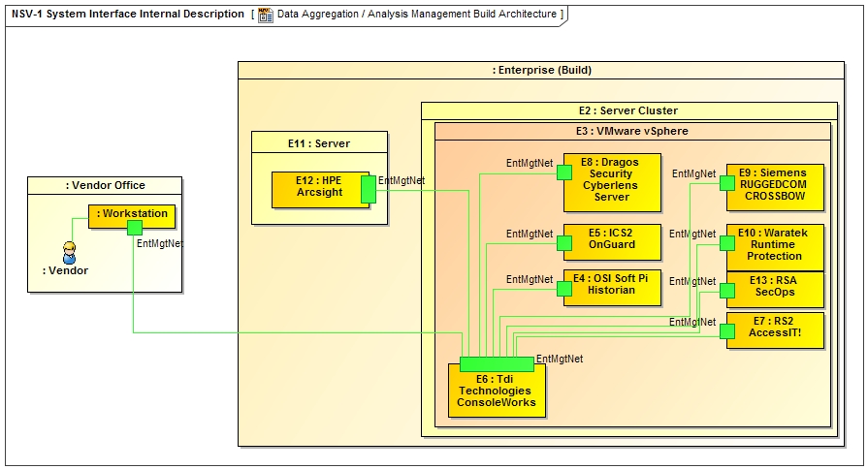This screenshot has width=868, height=470.
Task: Select the E4 : OSI Soft Pi Historian block
Action: click(x=612, y=288)
